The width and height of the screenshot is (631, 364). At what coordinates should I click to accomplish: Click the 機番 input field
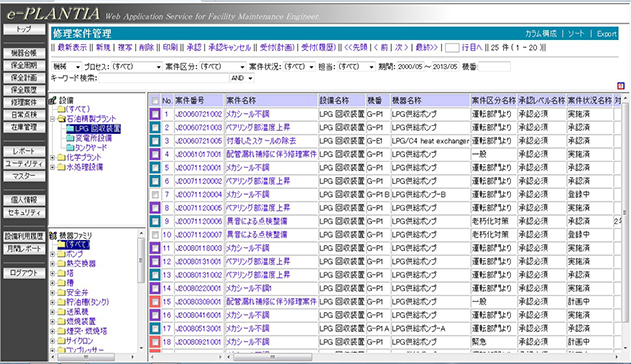495,67
